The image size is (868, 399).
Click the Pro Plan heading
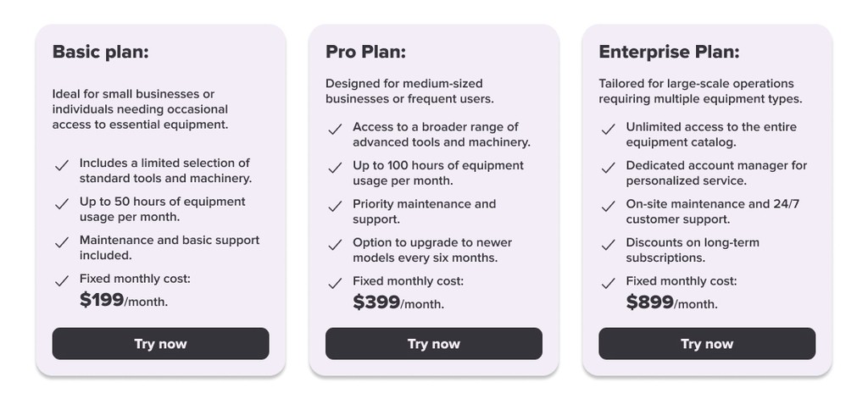pos(365,52)
